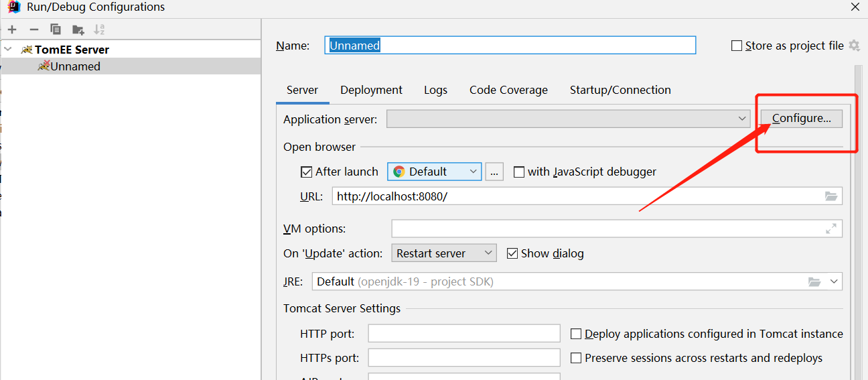Viewport: 868px width, 380px height.
Task: Click the URL field with http://localhost:8080/
Action: (x=587, y=196)
